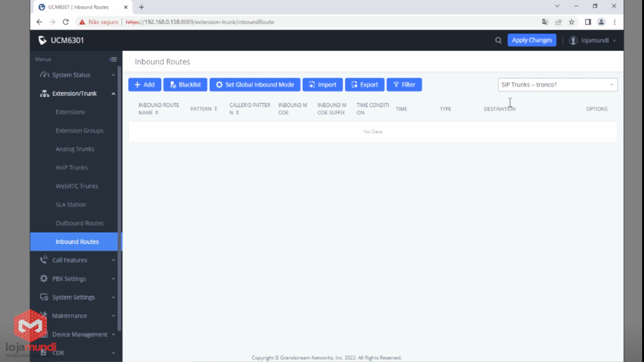Open Outbound Routes in sidebar
The image size is (644, 362).
click(x=79, y=223)
